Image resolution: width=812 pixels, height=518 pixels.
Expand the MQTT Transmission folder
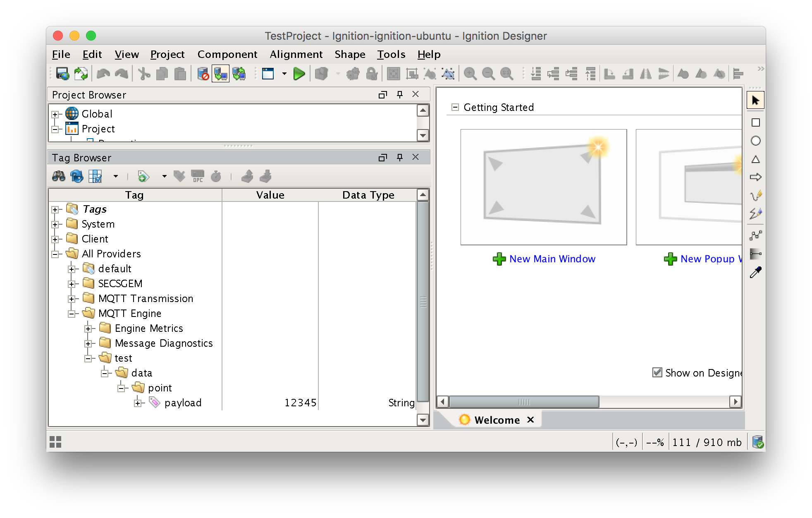(x=72, y=299)
